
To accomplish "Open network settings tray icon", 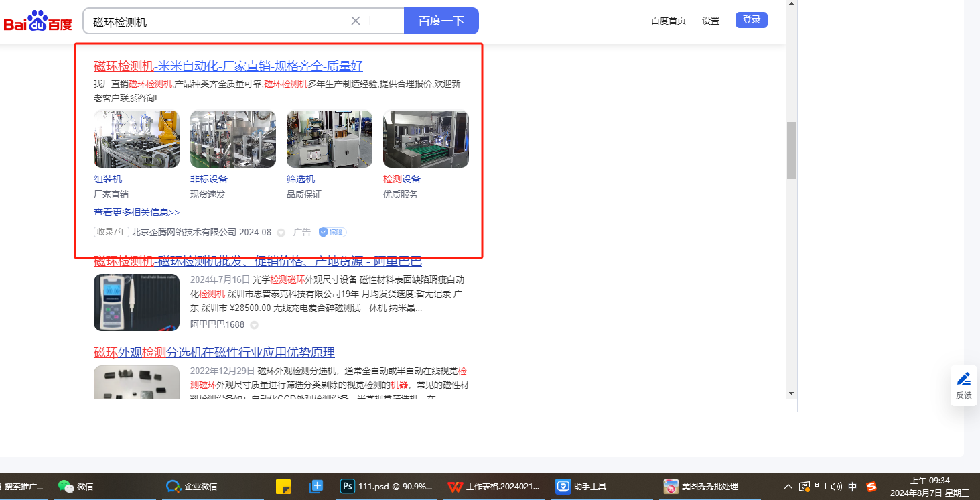I will coord(821,487).
